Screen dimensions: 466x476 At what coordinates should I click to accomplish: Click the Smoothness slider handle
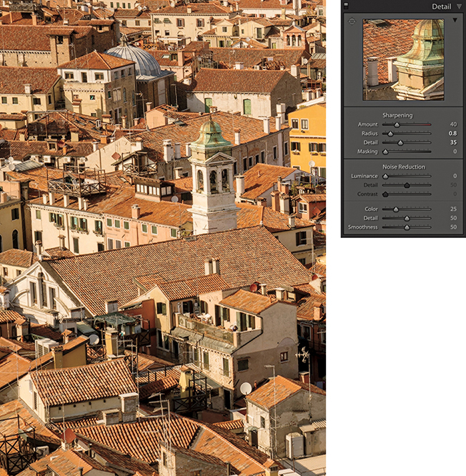(407, 227)
